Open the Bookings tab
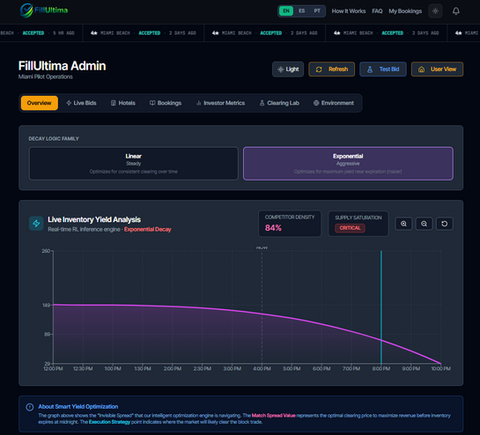This screenshot has height=435, width=480. (x=166, y=103)
